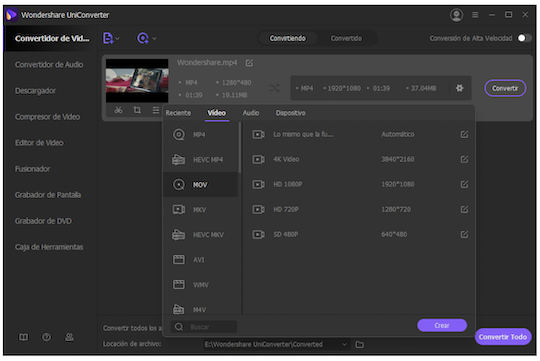The image size is (540, 361).
Task: Choose the HD 1080P preset
Action: pos(360,184)
